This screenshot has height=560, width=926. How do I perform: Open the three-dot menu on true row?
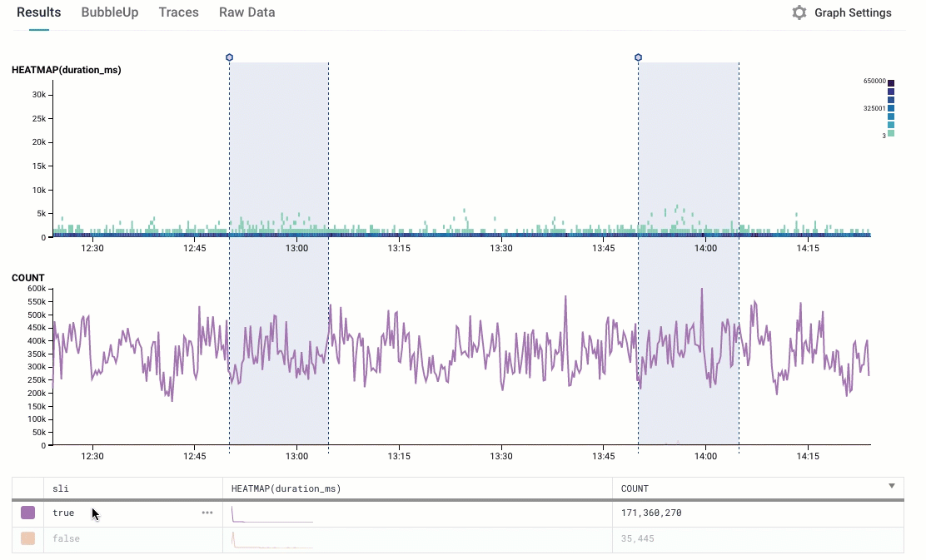coord(207,513)
